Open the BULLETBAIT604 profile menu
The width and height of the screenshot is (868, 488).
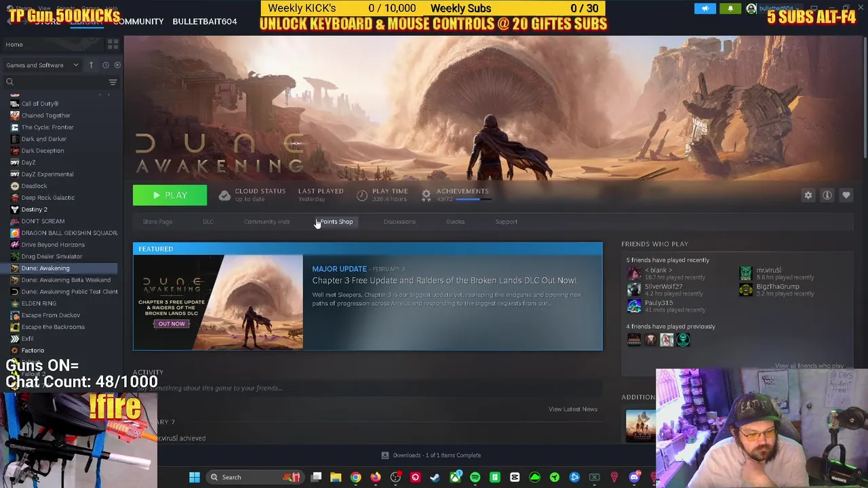point(205,22)
